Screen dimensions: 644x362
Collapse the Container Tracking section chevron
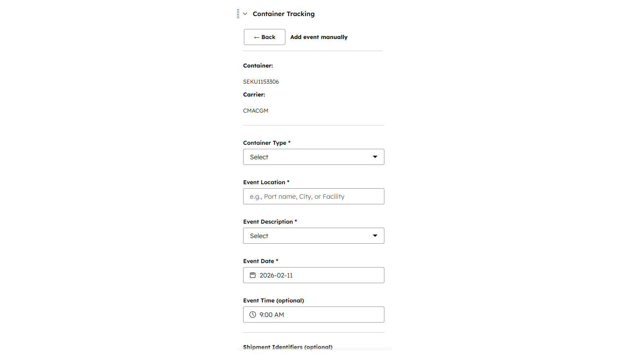[245, 14]
